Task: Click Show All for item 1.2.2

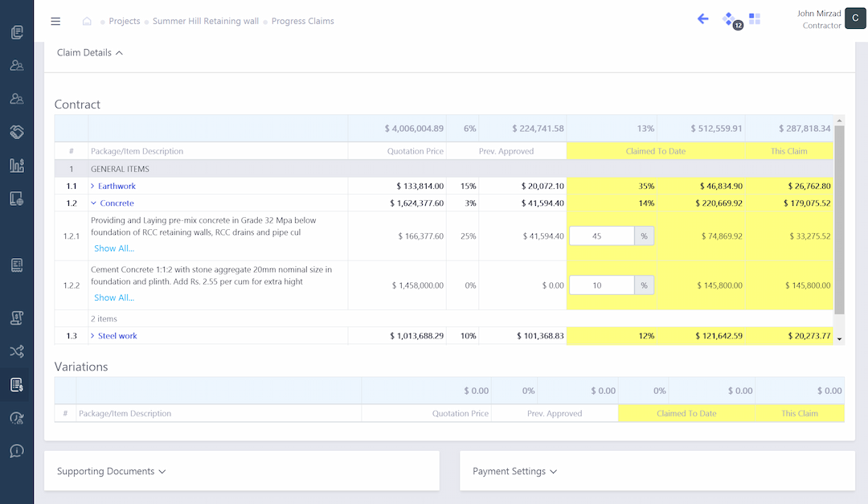Action: click(x=114, y=297)
